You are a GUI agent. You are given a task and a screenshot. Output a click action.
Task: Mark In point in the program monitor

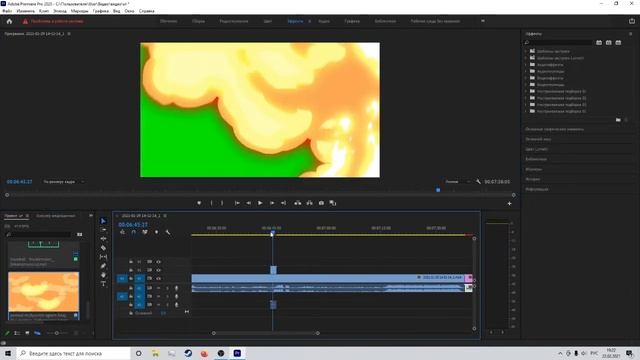click(211, 203)
